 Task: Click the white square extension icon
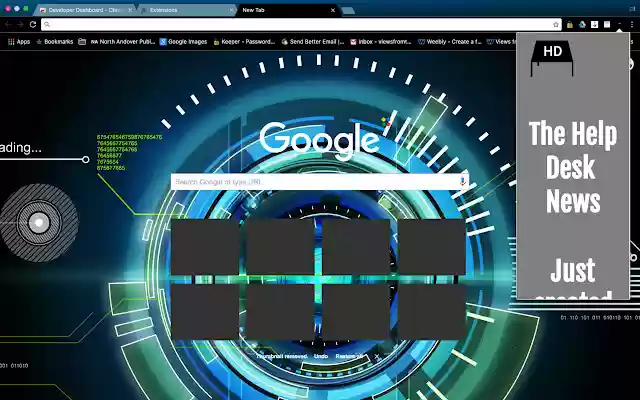click(607, 24)
